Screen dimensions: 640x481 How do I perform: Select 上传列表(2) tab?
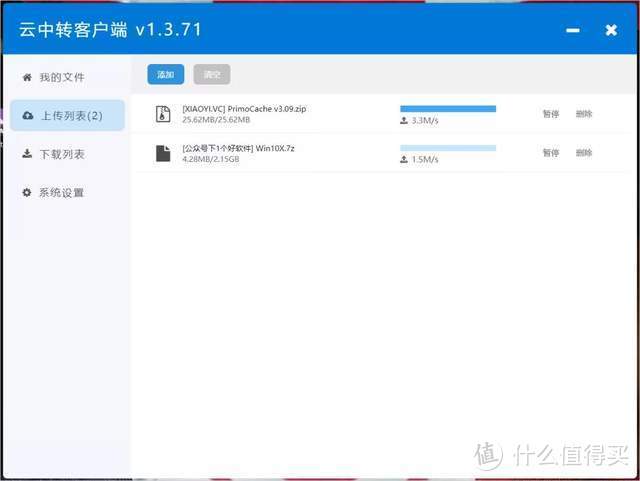(67, 116)
